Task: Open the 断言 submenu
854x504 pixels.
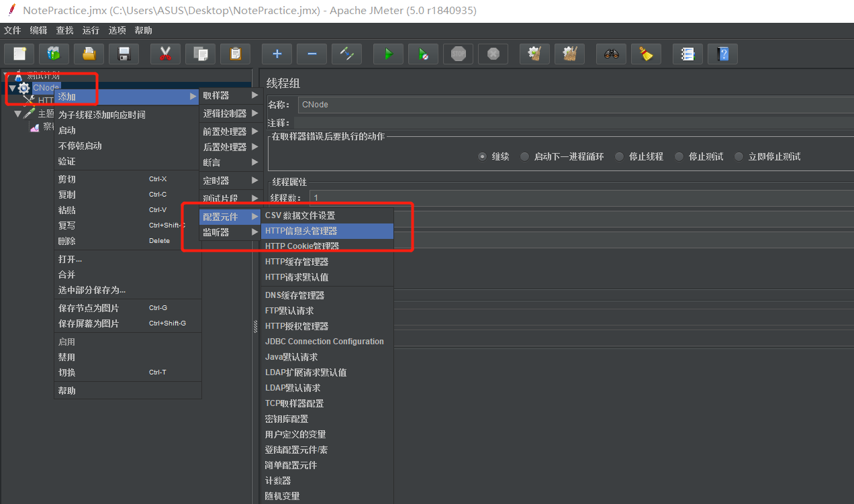Action: click(x=230, y=162)
